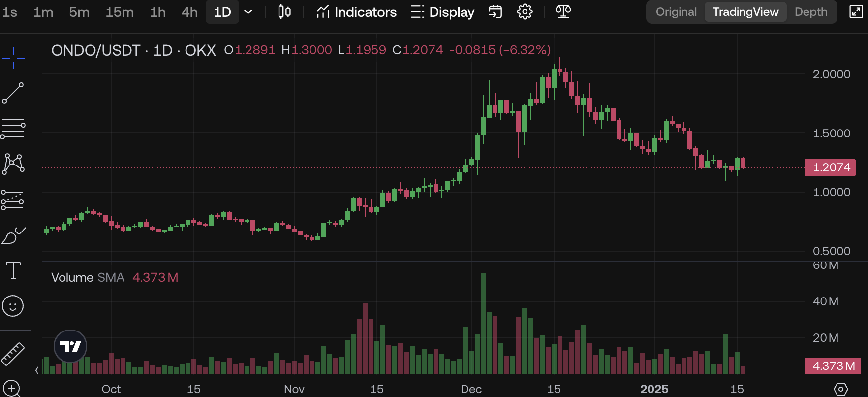
Task: Select the Text annotation tool
Action: click(x=13, y=270)
